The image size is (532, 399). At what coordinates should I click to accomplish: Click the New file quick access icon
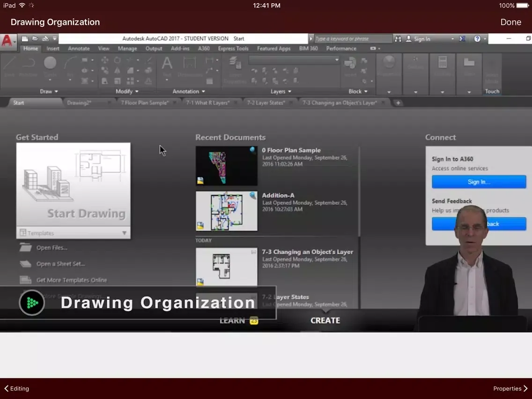[25, 39]
